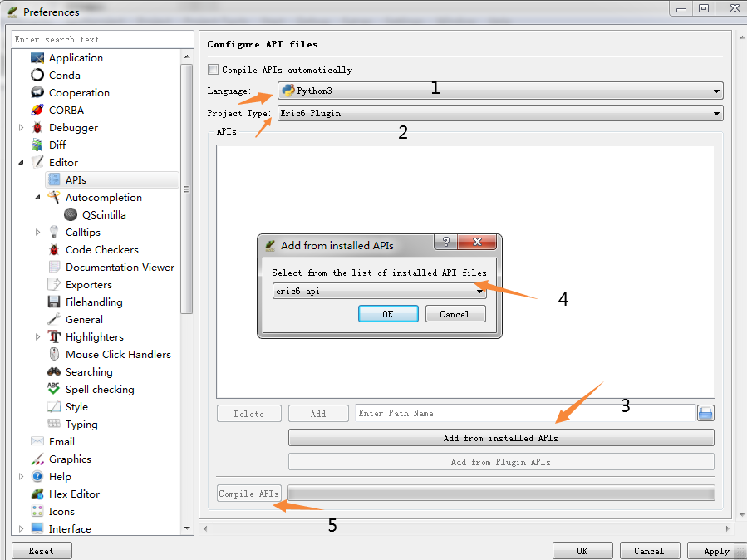This screenshot has width=747, height=560.
Task: Confirm with OK in the Add APIs dialog
Action: tap(388, 314)
